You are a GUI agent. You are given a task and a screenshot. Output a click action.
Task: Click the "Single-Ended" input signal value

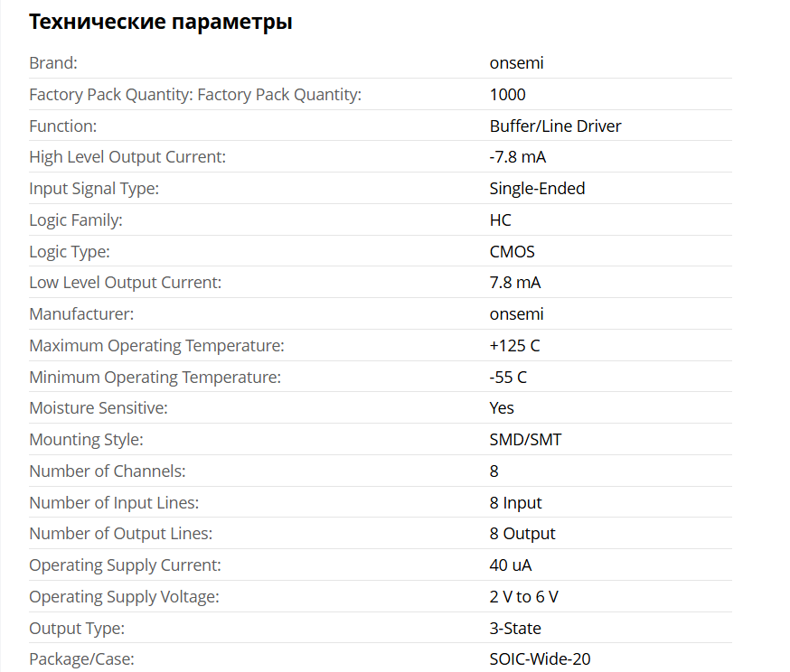[x=537, y=189]
